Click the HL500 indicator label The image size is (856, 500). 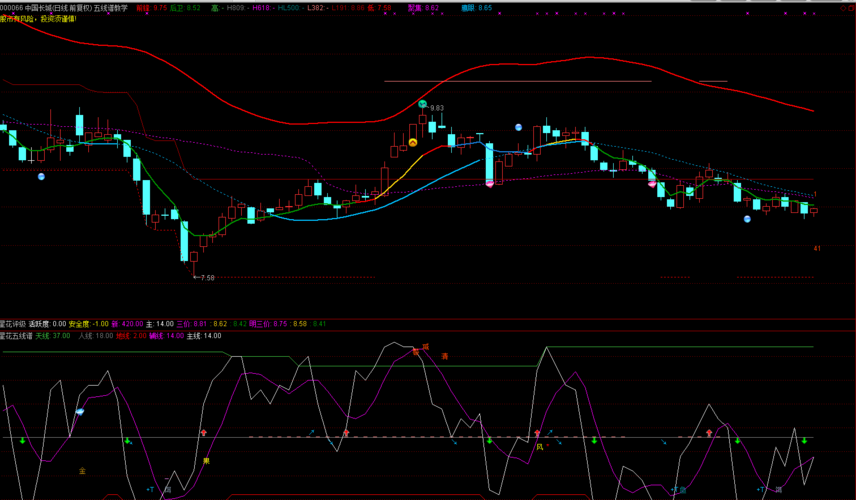(289, 8)
